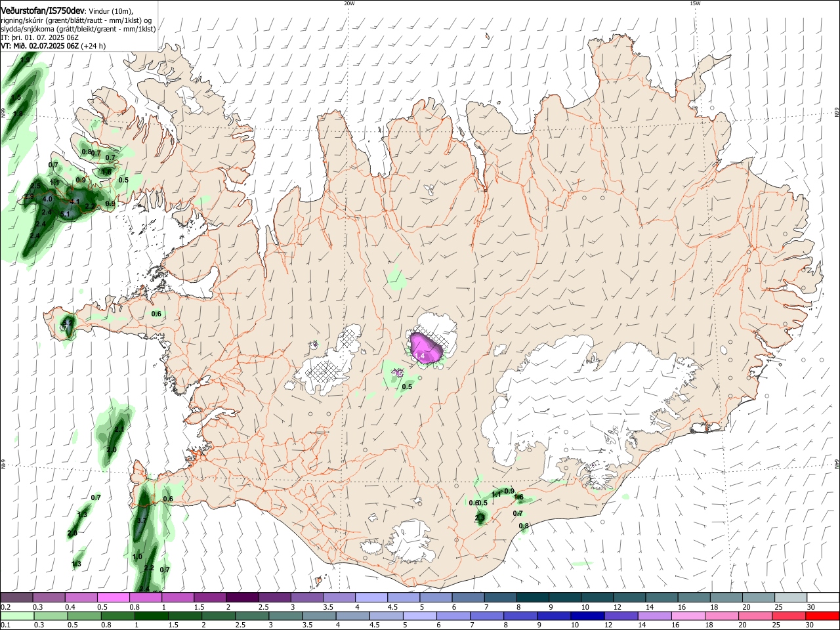Click the 2.1 value in the offshore green patch

(119, 429)
